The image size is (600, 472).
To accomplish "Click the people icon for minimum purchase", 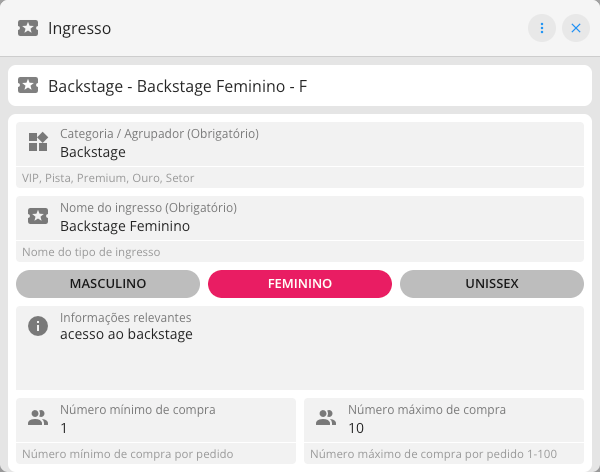I will coord(38,418).
